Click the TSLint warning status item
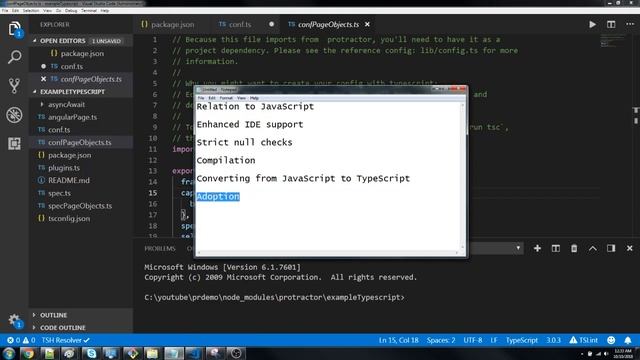This screenshot has height=360, width=640. pos(584,340)
